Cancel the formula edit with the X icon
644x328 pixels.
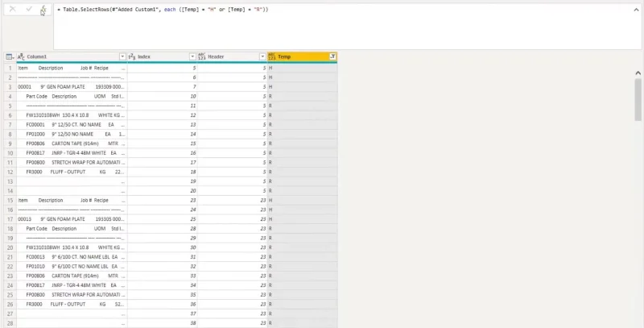13,9
